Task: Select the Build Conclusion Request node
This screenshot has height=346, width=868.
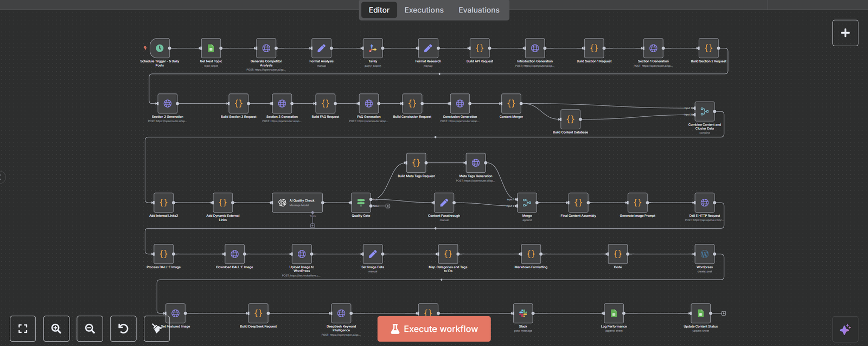Action: click(x=412, y=104)
